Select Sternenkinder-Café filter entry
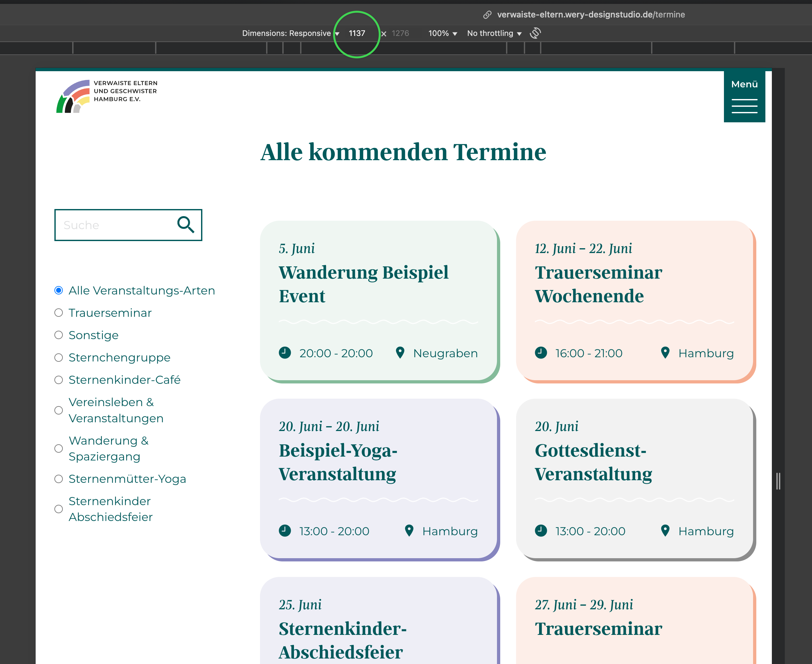 pyautogui.click(x=59, y=380)
